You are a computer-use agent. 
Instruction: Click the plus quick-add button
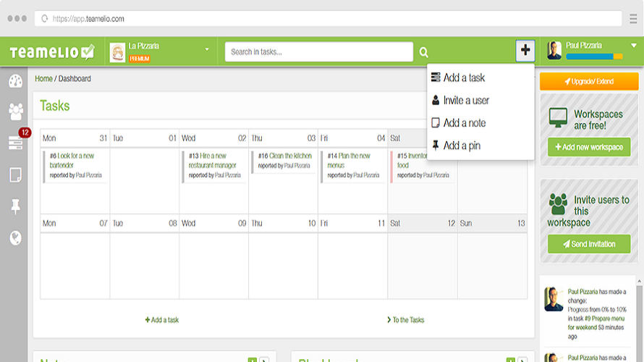pos(525,50)
